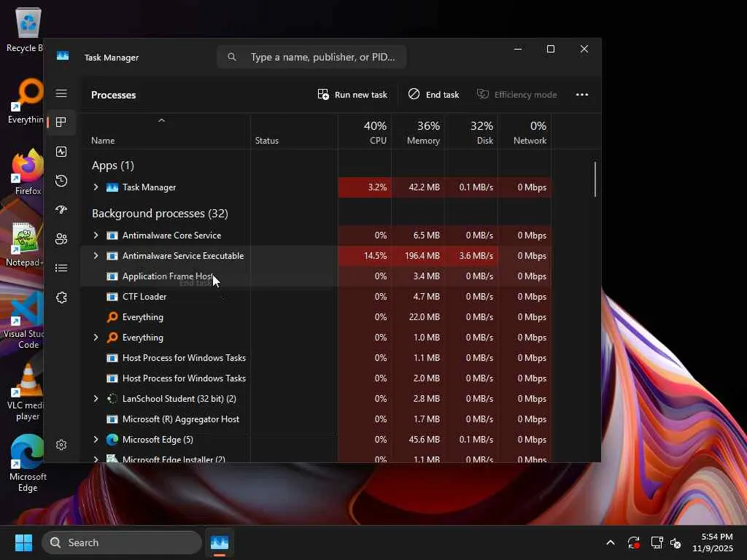Open the Startup apps icon in sidebar
The height and width of the screenshot is (560, 747).
tap(61, 209)
